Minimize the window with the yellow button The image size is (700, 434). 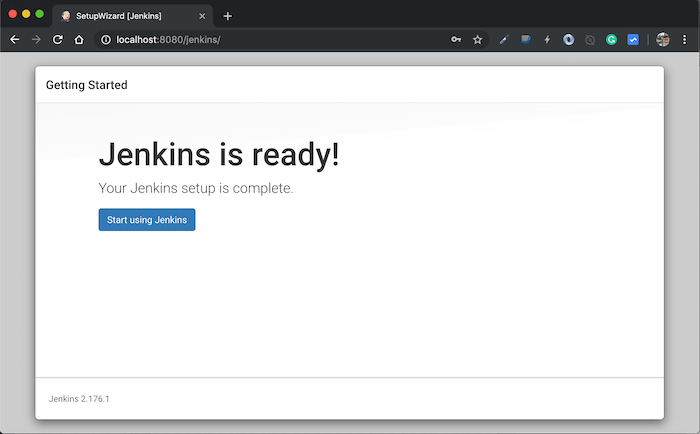tap(26, 14)
